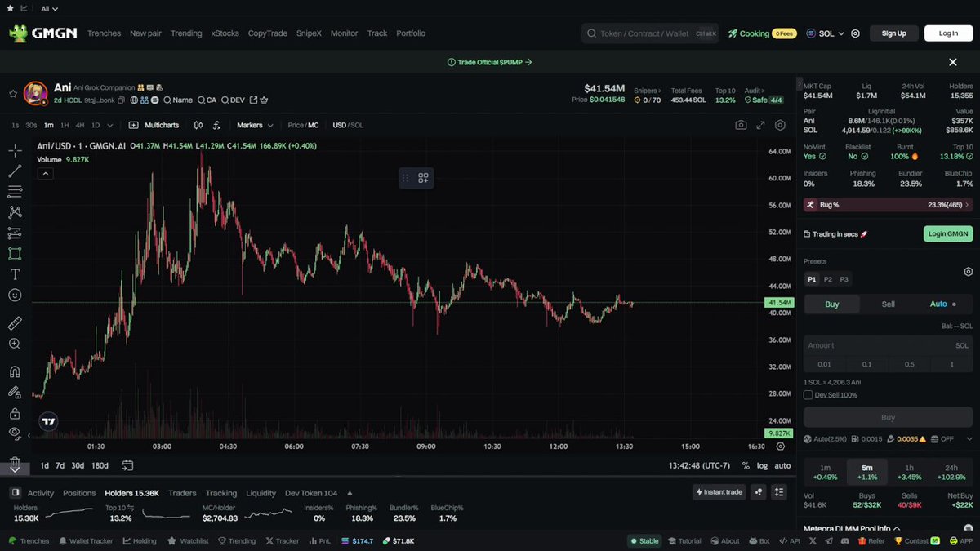
Task: Open the Fibonacci lines tool
Action: [15, 192]
